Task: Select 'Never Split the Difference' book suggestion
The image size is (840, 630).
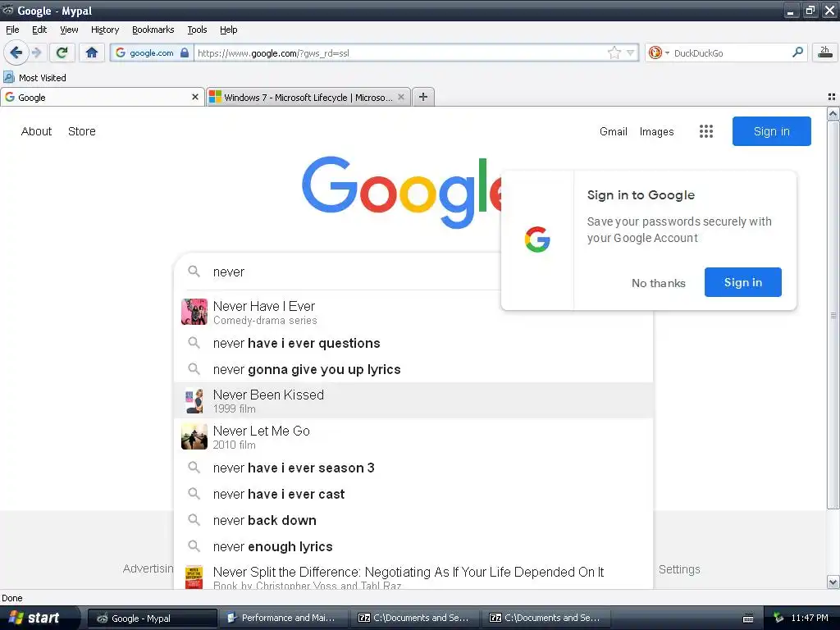Action: point(413,575)
